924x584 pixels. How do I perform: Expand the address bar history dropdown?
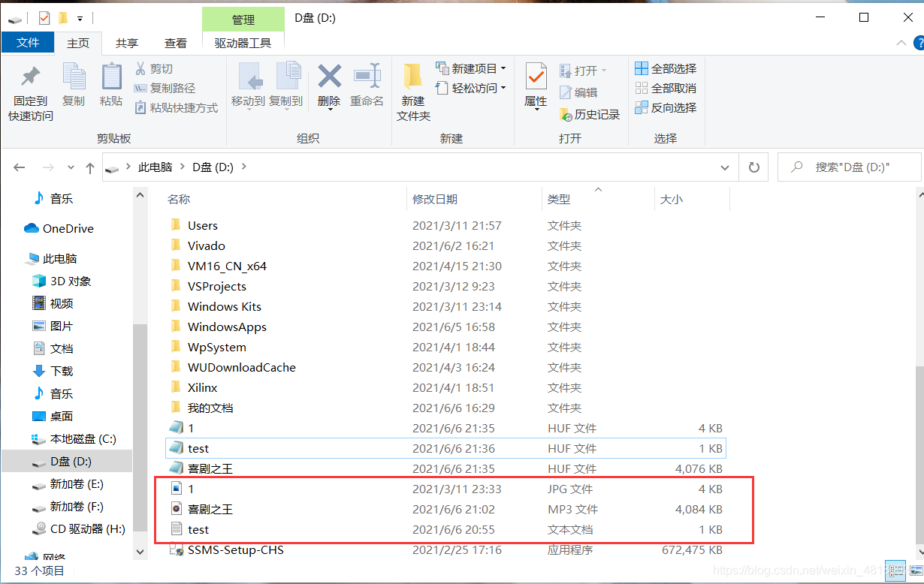(x=725, y=167)
